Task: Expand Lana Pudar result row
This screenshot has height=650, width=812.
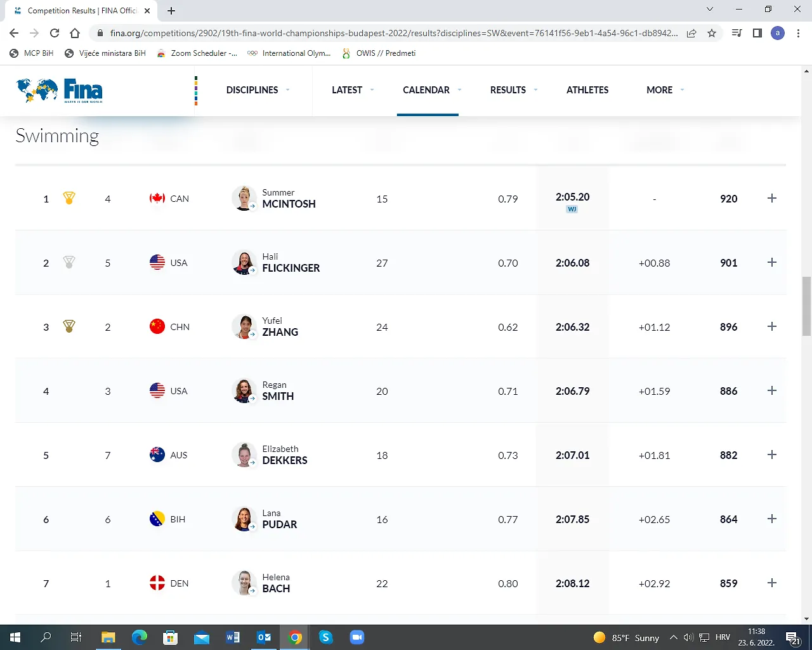Action: click(x=771, y=519)
